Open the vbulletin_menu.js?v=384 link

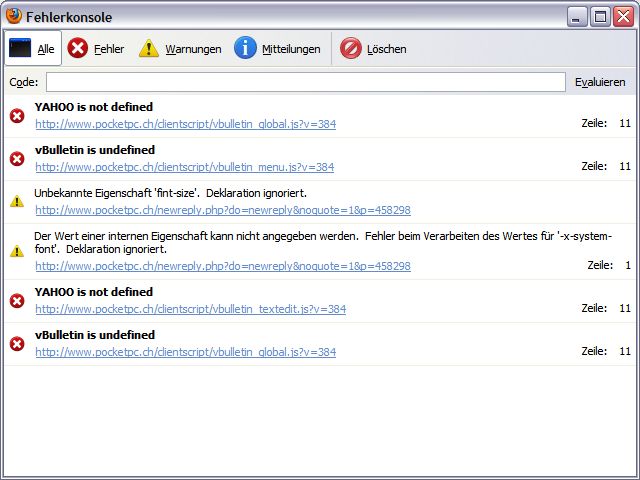click(x=184, y=167)
